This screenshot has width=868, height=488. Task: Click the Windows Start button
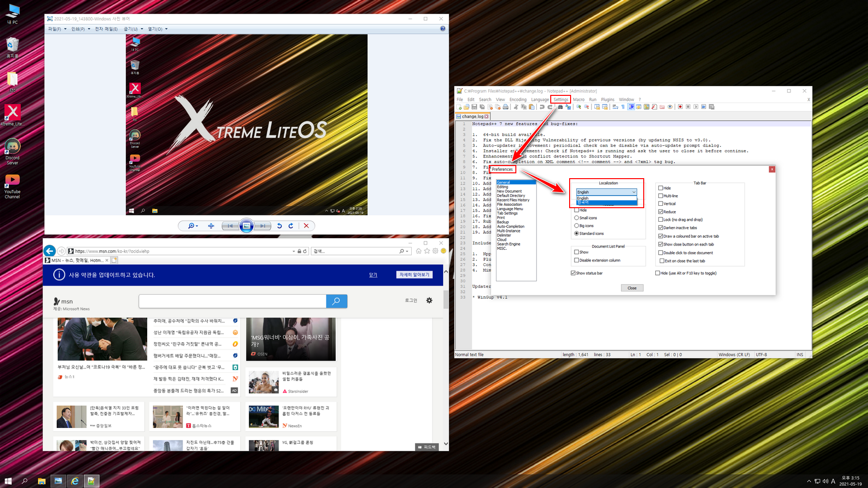pos(8,481)
